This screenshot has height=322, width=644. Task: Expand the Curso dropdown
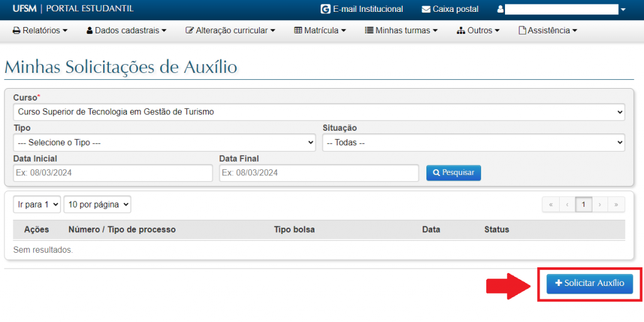[318, 112]
